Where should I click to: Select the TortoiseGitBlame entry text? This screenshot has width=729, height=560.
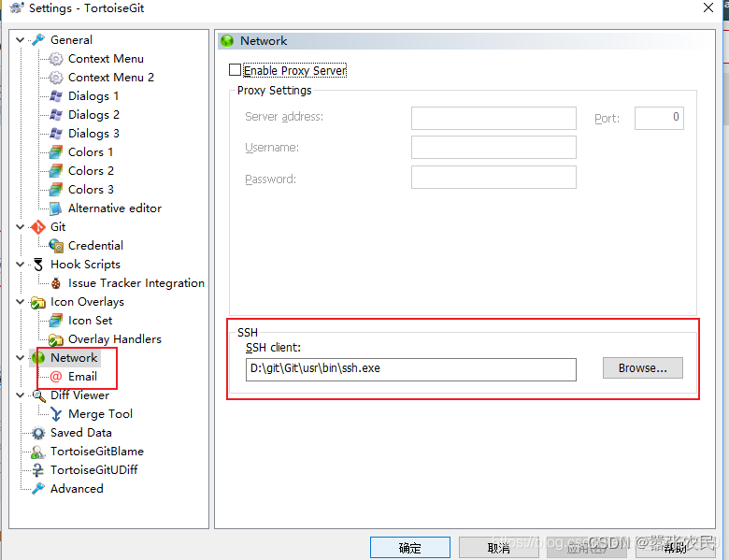click(97, 452)
